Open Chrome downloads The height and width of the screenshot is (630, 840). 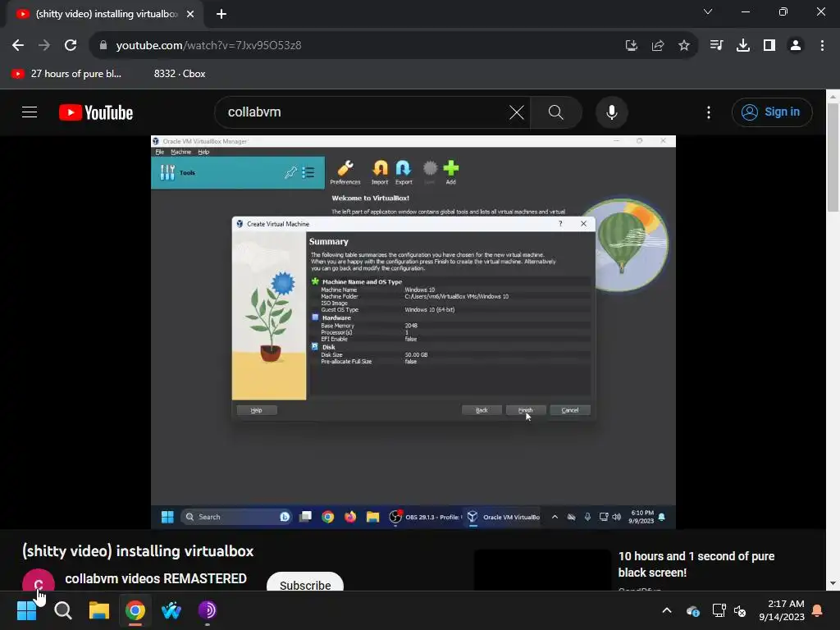(x=743, y=46)
